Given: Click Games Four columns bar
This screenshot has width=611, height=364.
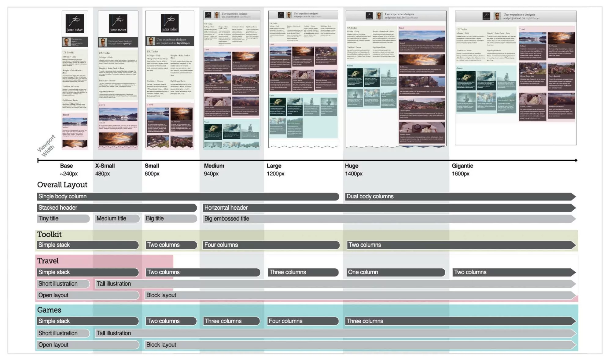Looking at the screenshot, I should coord(303,321).
